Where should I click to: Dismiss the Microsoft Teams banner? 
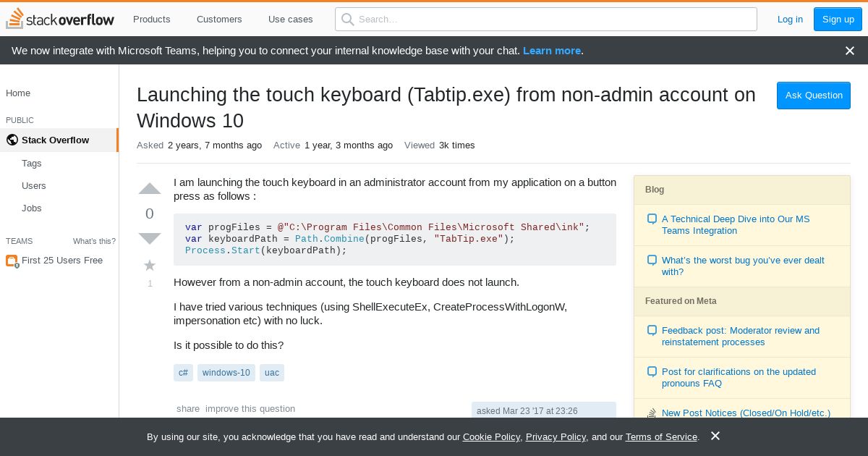click(x=850, y=51)
